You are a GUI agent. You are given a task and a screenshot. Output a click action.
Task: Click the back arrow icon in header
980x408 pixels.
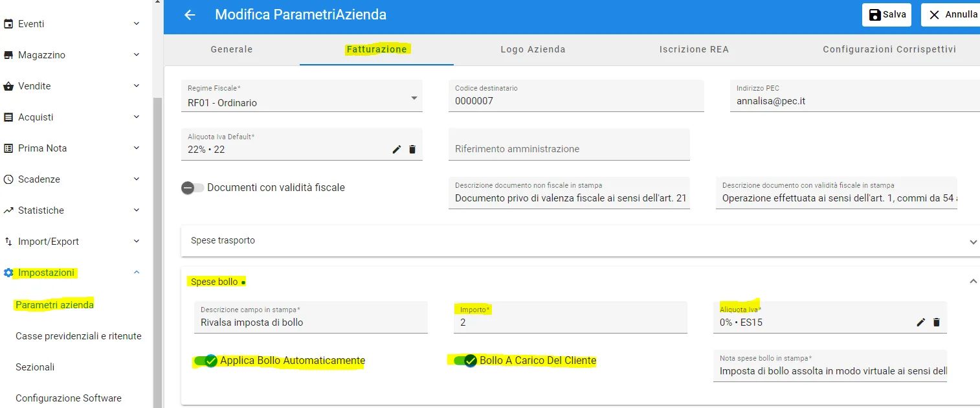pyautogui.click(x=190, y=15)
